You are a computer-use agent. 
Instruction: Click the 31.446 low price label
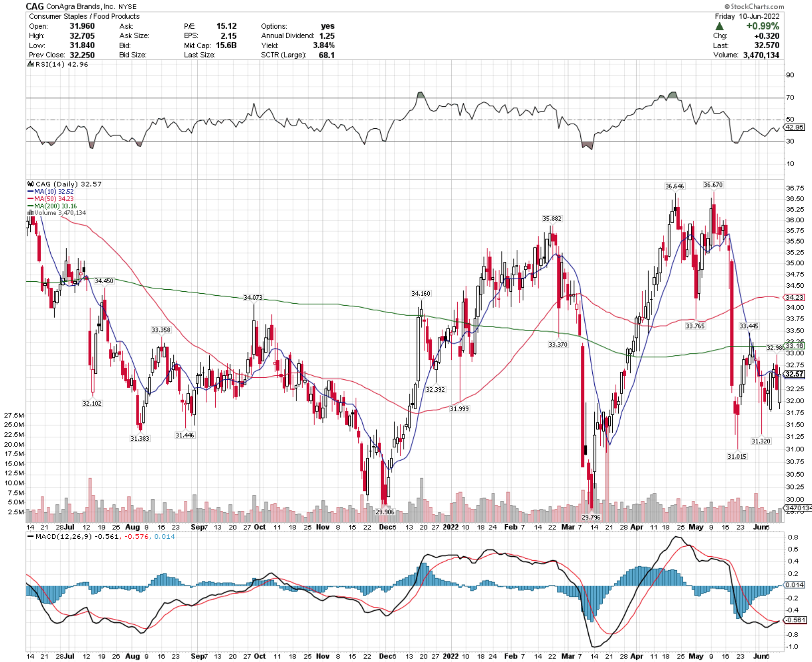point(184,435)
